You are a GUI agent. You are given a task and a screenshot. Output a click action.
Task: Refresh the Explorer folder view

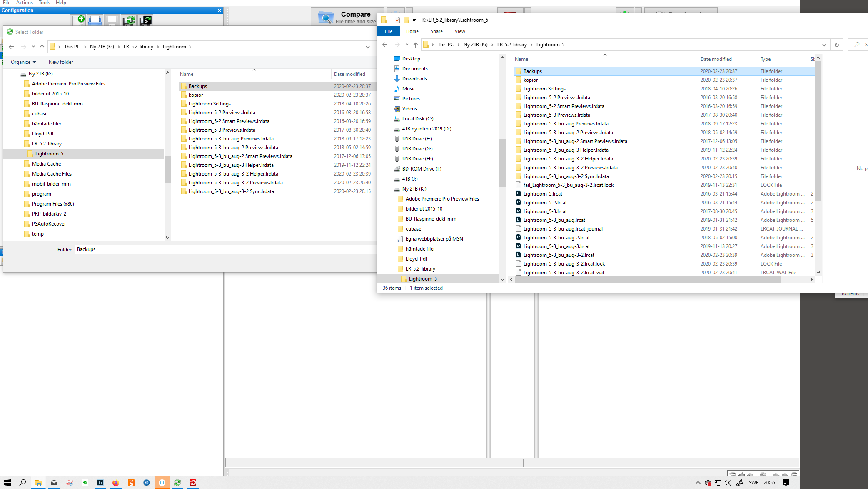[x=836, y=45]
